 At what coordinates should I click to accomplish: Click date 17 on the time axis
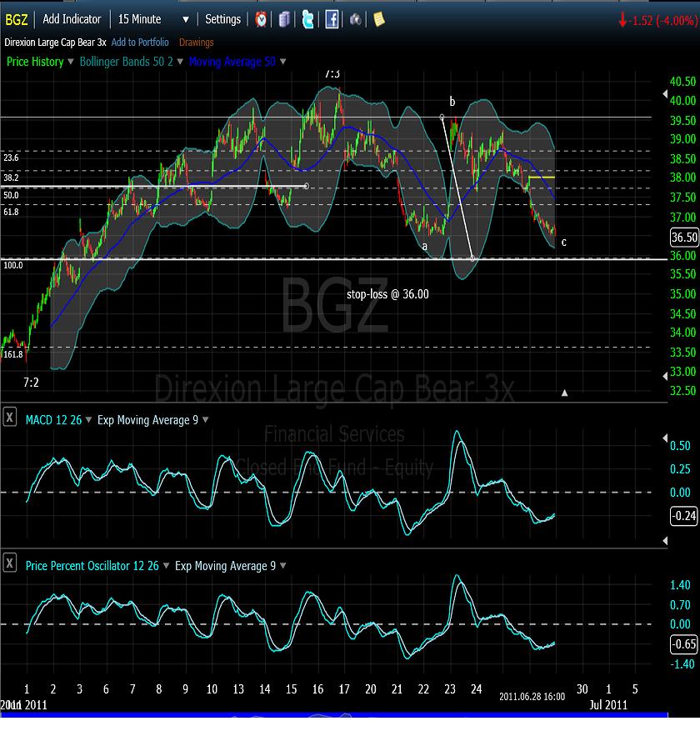tap(344, 688)
